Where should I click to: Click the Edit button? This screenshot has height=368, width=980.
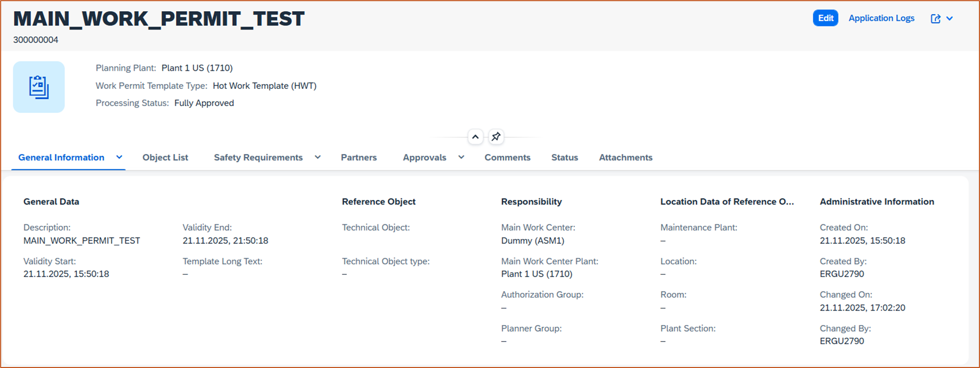coord(825,18)
